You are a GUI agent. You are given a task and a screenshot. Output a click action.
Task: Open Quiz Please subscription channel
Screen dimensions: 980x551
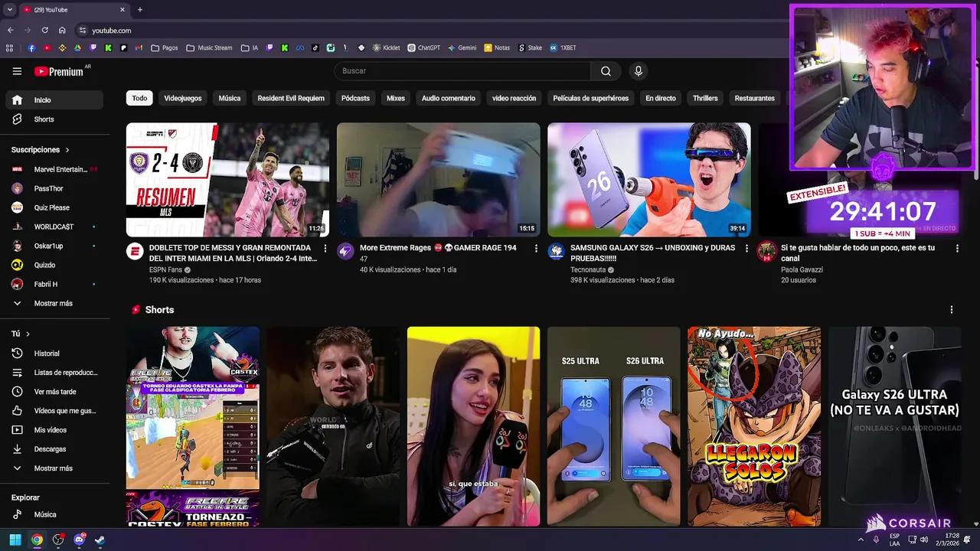(54, 207)
